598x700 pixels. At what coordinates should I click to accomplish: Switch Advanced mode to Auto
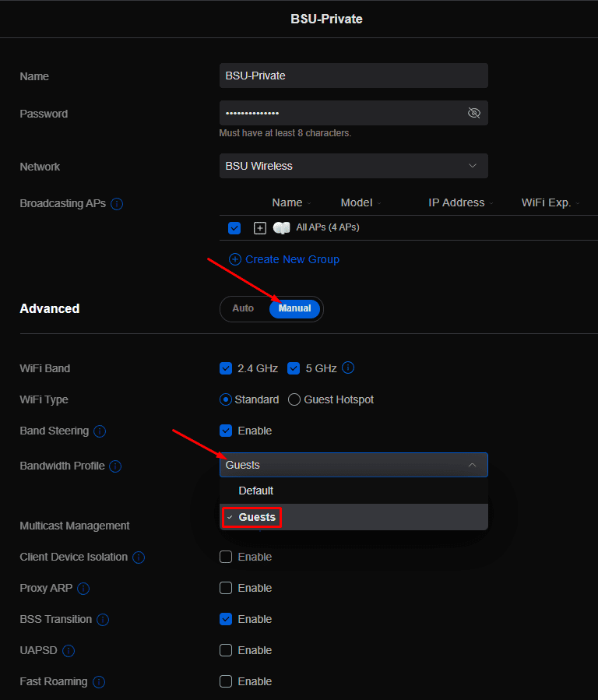tap(243, 308)
